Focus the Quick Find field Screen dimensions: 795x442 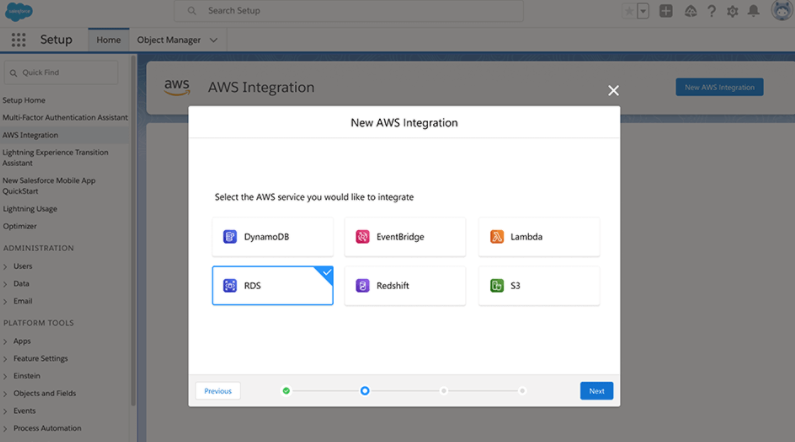click(61, 72)
